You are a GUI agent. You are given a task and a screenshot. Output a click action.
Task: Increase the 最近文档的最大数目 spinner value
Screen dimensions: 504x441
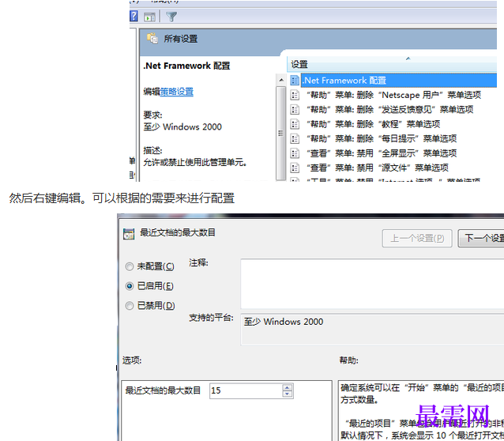288,387
